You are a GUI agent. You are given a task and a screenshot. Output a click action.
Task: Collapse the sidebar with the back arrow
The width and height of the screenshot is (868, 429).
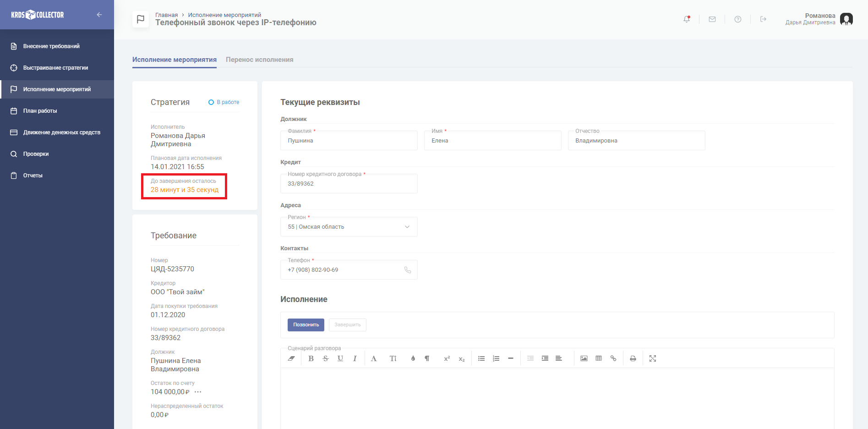click(x=99, y=15)
